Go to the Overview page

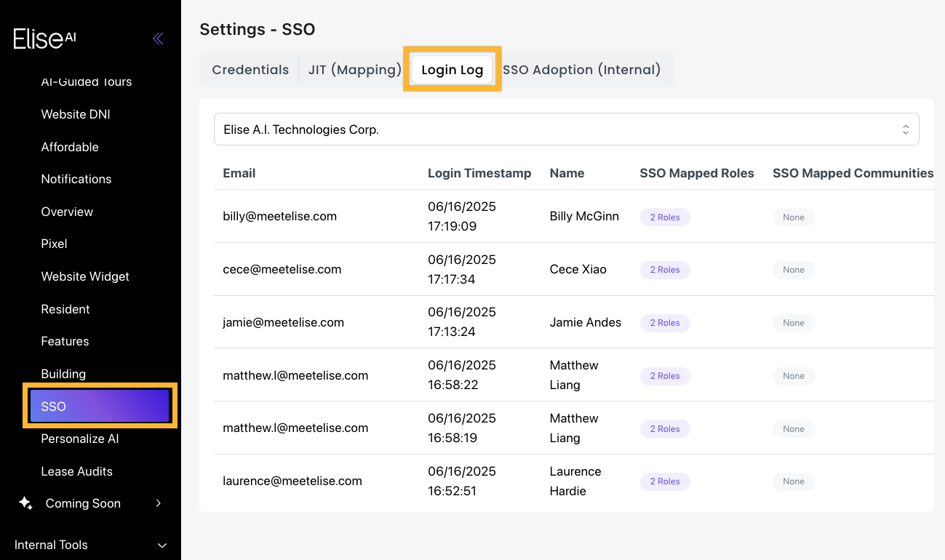pyautogui.click(x=67, y=212)
